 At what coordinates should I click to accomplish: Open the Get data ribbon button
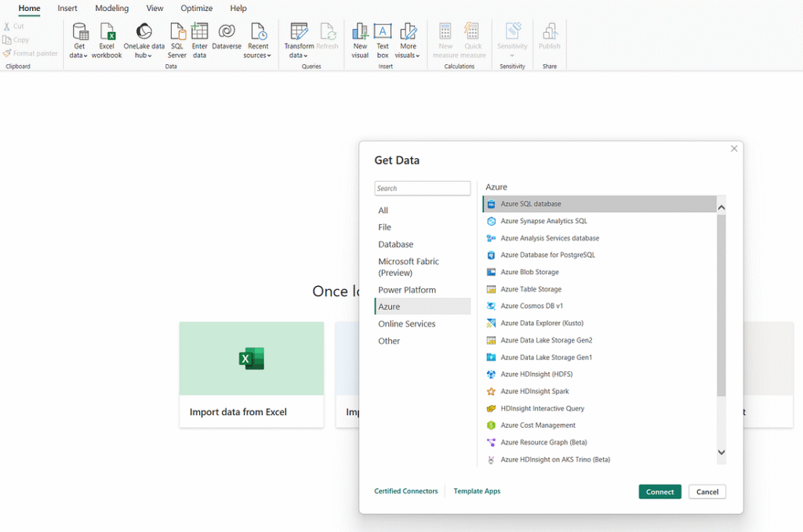point(79,40)
